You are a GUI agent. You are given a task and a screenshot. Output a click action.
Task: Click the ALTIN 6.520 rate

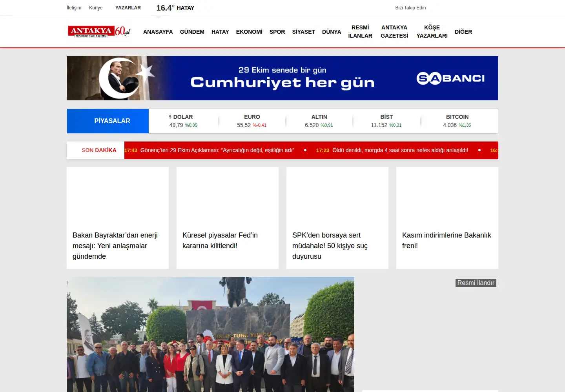click(x=319, y=121)
